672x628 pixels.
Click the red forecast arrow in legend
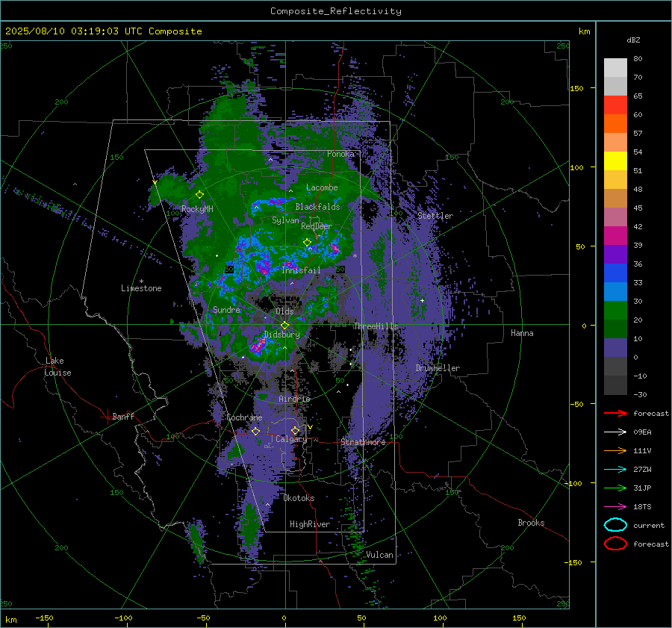point(615,413)
